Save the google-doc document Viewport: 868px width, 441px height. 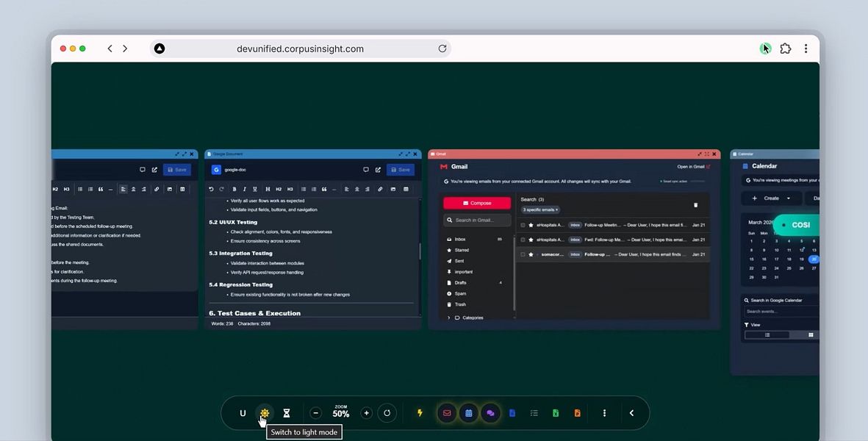click(x=401, y=170)
